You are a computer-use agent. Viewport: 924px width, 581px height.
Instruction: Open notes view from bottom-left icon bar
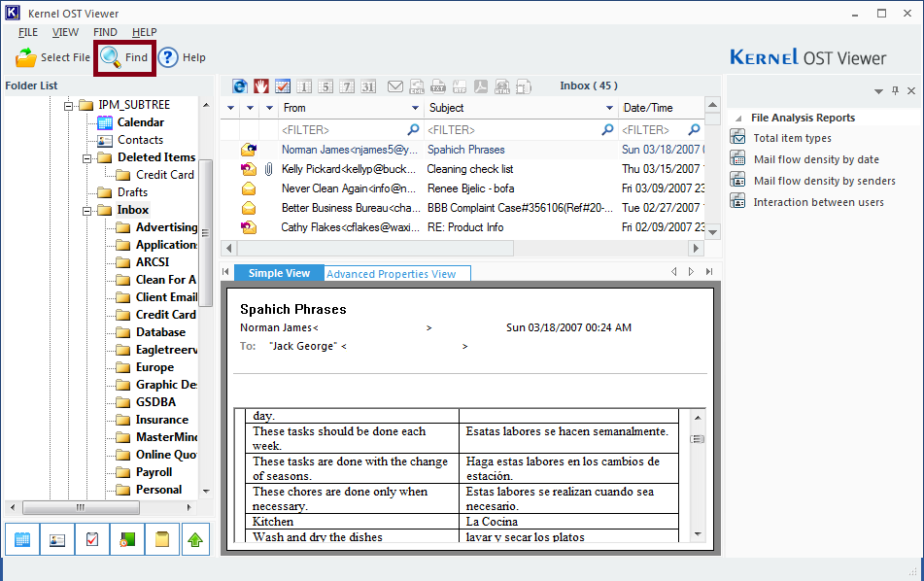pyautogui.click(x=162, y=539)
